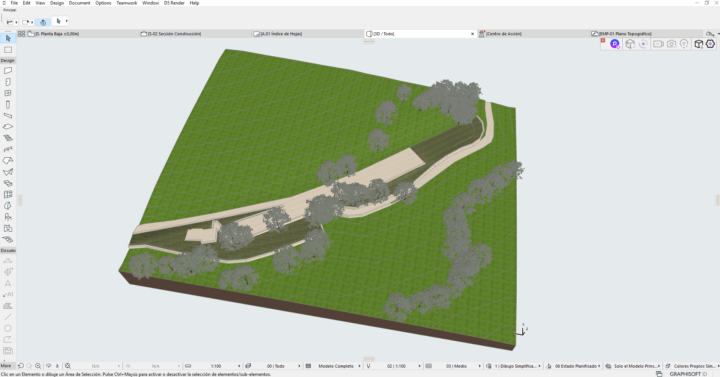Open the Colores Propios 3D style dropdown

pyautogui.click(x=692, y=366)
